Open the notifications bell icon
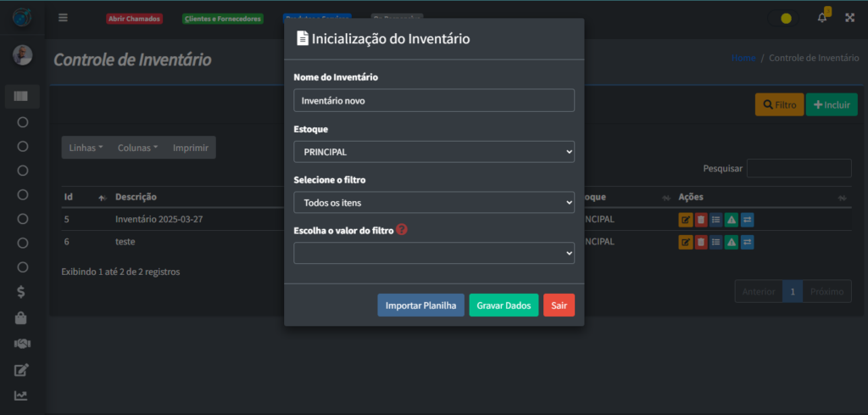 point(821,18)
